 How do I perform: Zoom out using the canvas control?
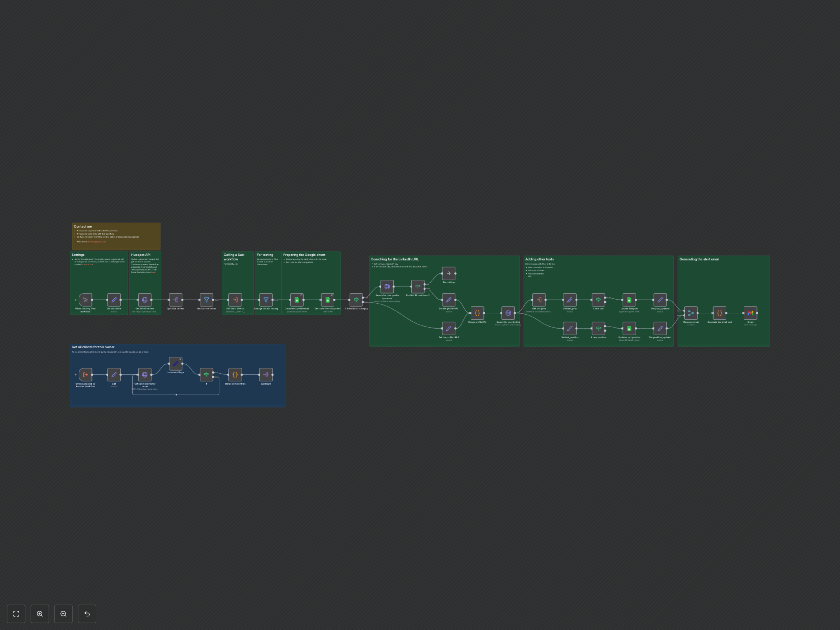[63, 614]
